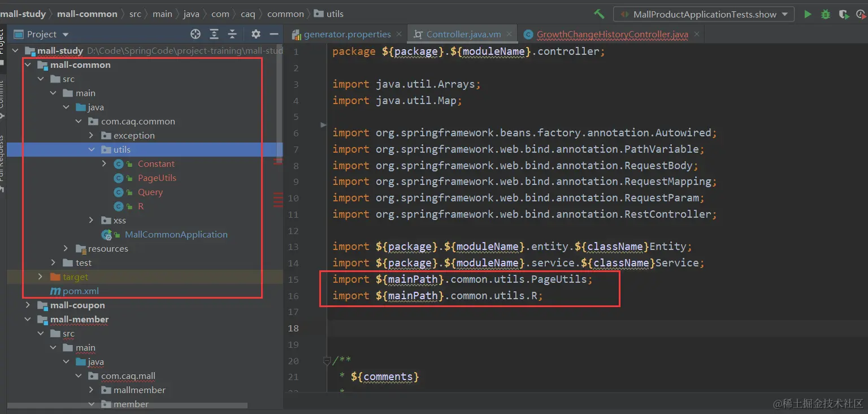Locate current file with crosshair icon
This screenshot has height=414, width=868.
(x=196, y=34)
